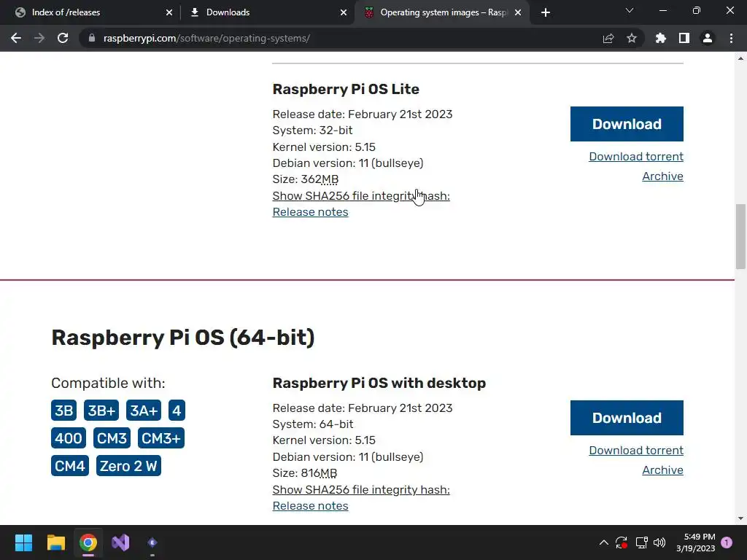Open Chrome extensions puzzle icon
The image size is (747, 560).
(661, 38)
